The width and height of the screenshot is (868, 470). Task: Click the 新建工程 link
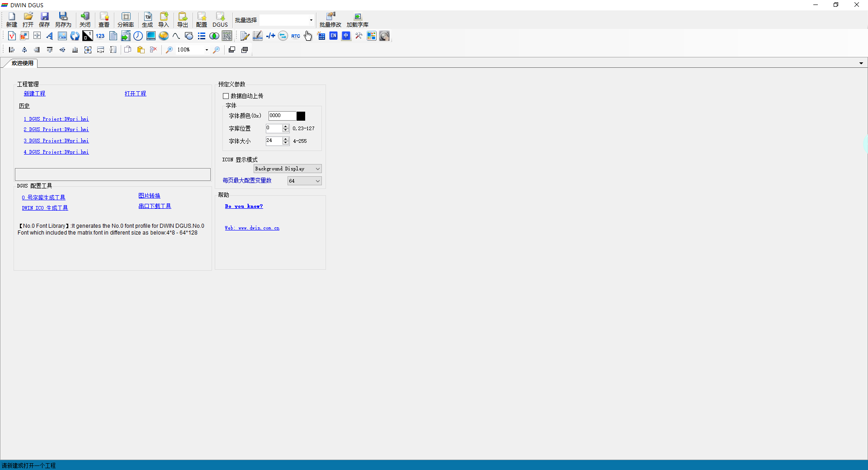[34, 94]
